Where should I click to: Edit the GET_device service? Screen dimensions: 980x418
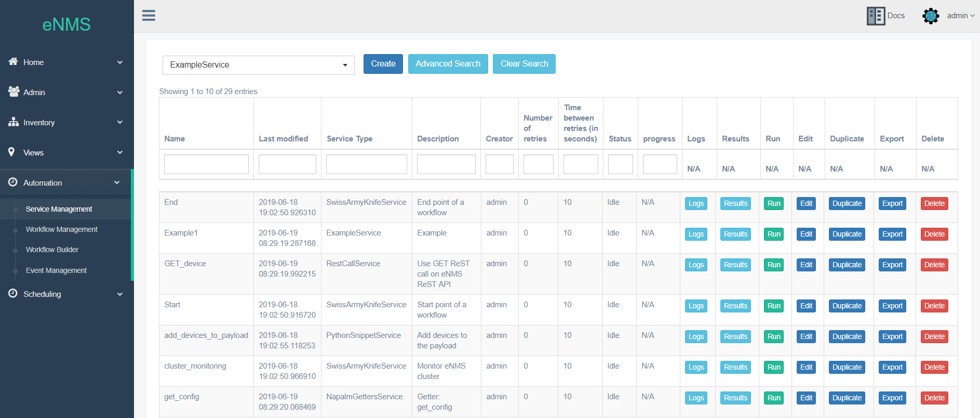pyautogui.click(x=806, y=265)
